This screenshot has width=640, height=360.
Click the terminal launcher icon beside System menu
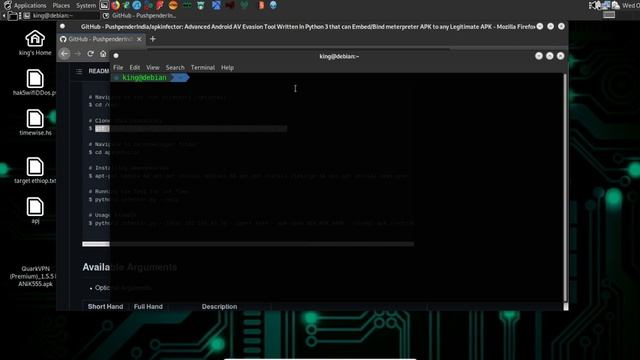pos(104,5)
